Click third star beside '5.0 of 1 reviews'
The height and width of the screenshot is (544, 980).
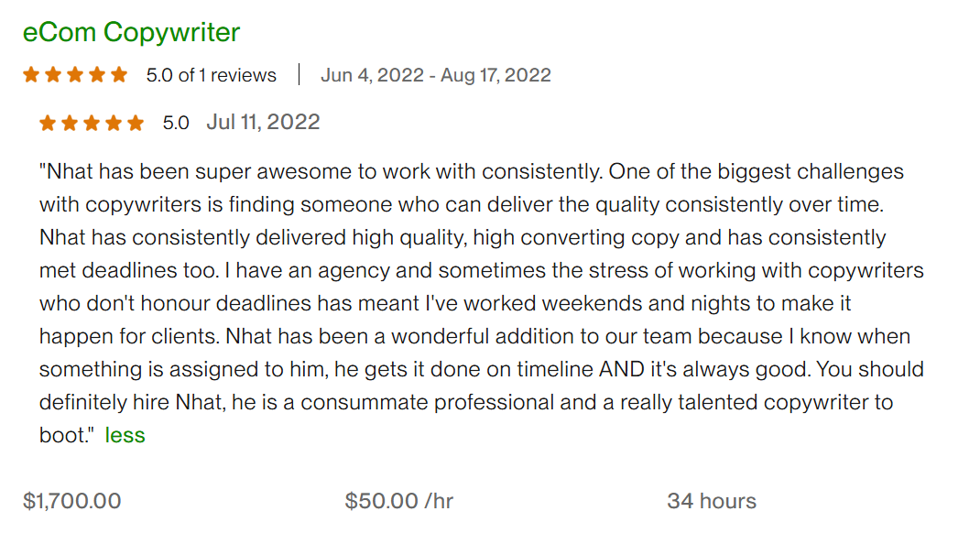coord(75,75)
